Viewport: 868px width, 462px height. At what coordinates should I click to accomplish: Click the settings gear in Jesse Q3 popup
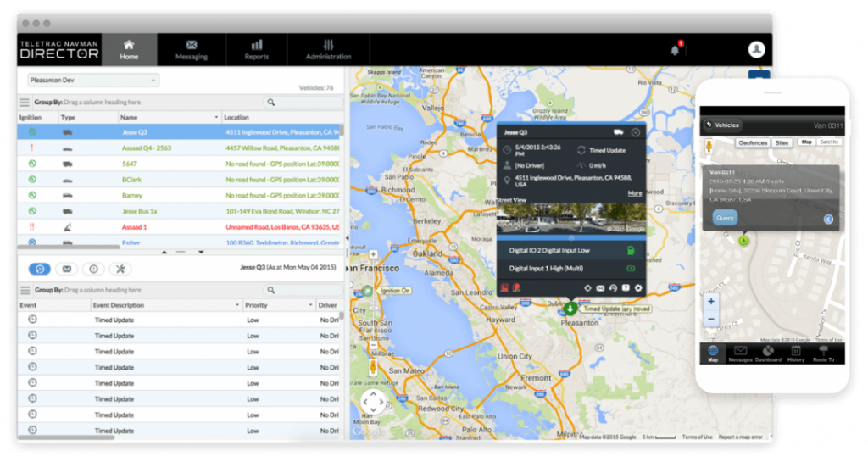[638, 289]
